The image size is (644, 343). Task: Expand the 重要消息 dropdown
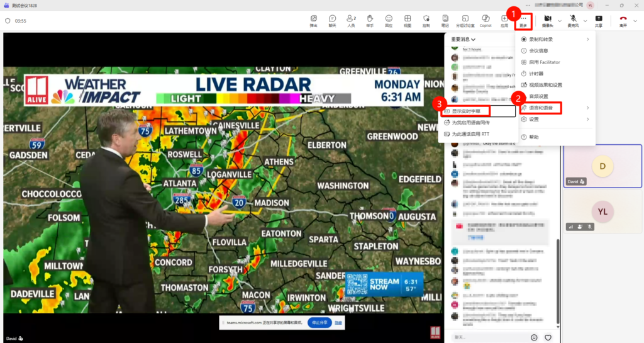464,40
